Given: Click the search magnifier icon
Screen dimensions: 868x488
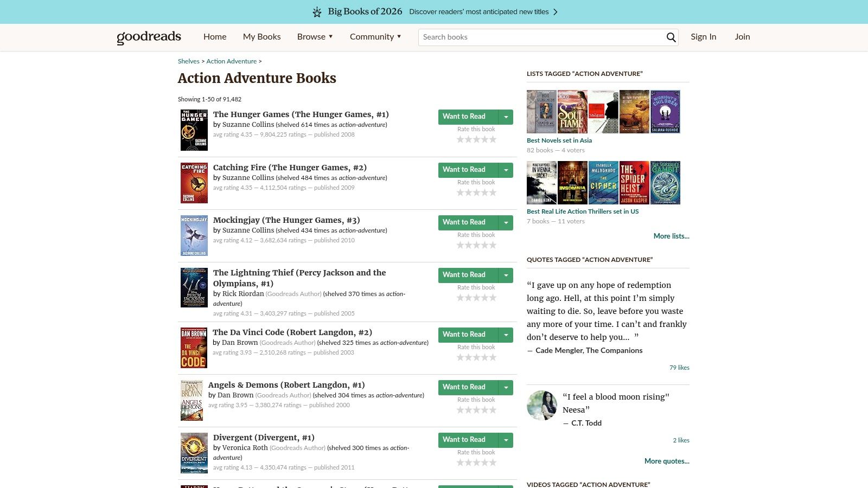Looking at the screenshot, I should 671,37.
